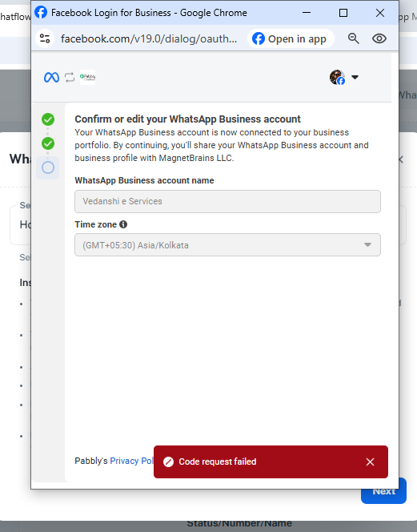This screenshot has height=532, width=417.
Task: Expand the profile account dropdown arrow
Action: click(x=355, y=78)
